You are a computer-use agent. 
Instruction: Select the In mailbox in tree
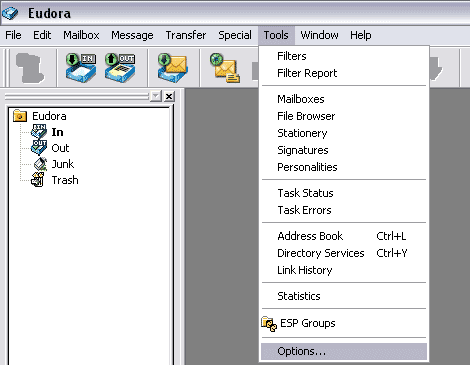tap(57, 132)
